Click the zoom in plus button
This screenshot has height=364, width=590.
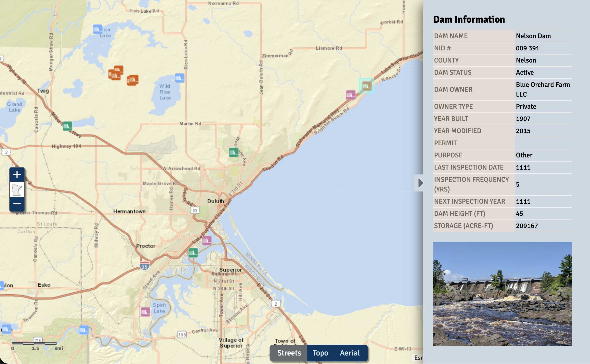coord(17,174)
